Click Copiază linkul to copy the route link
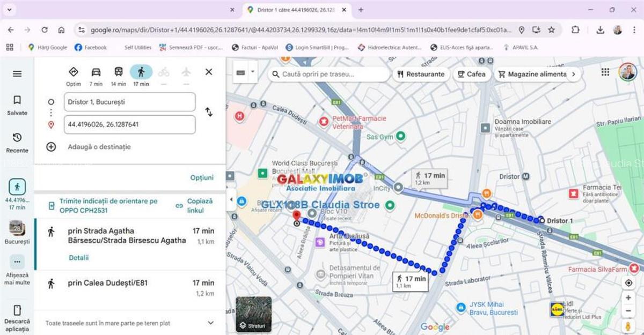 (194, 206)
